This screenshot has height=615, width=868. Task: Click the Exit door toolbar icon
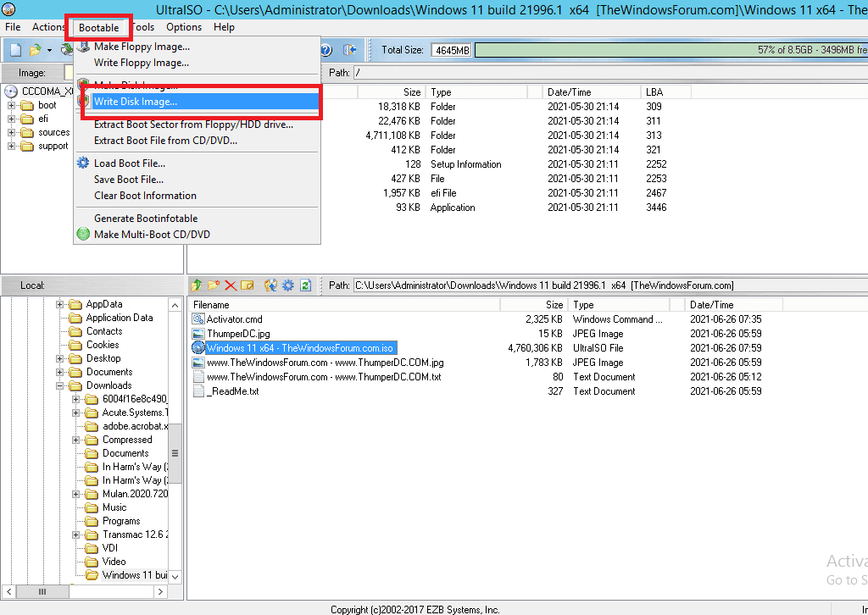point(349,50)
